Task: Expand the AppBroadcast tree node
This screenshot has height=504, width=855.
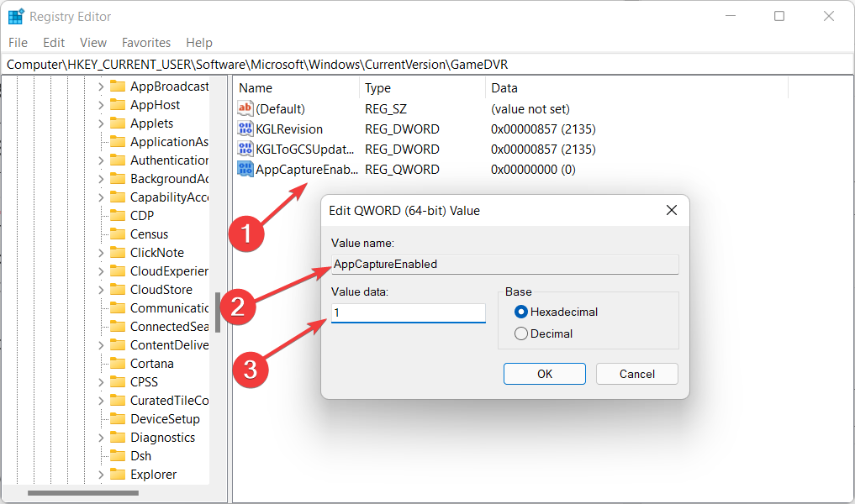Action: pos(101,87)
